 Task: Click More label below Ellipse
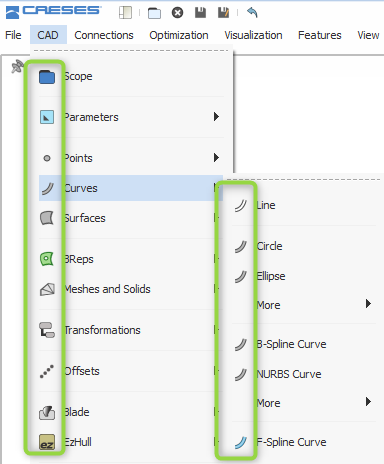click(x=268, y=305)
